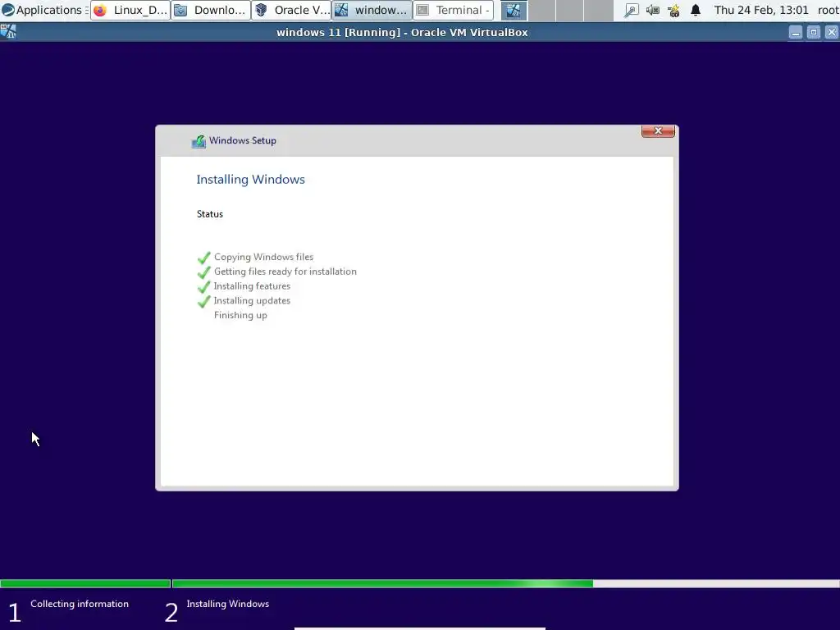The width and height of the screenshot is (840, 630).
Task: Open the magnifier search tray icon
Action: coord(632,10)
